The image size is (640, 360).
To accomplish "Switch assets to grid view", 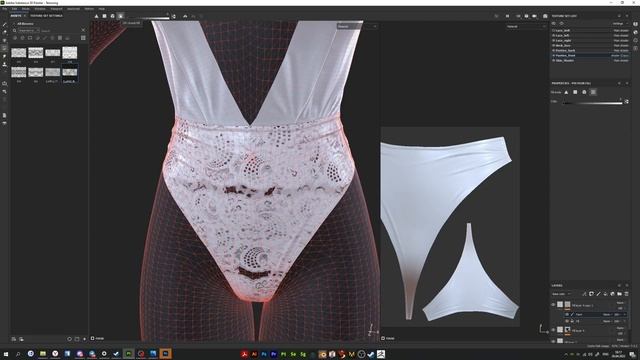I will click(x=83, y=38).
